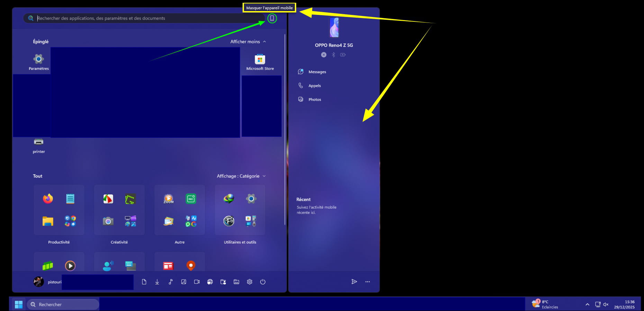This screenshot has height=311, width=644.
Task: Launch the pinned Microsoft Store app
Action: [x=260, y=62]
